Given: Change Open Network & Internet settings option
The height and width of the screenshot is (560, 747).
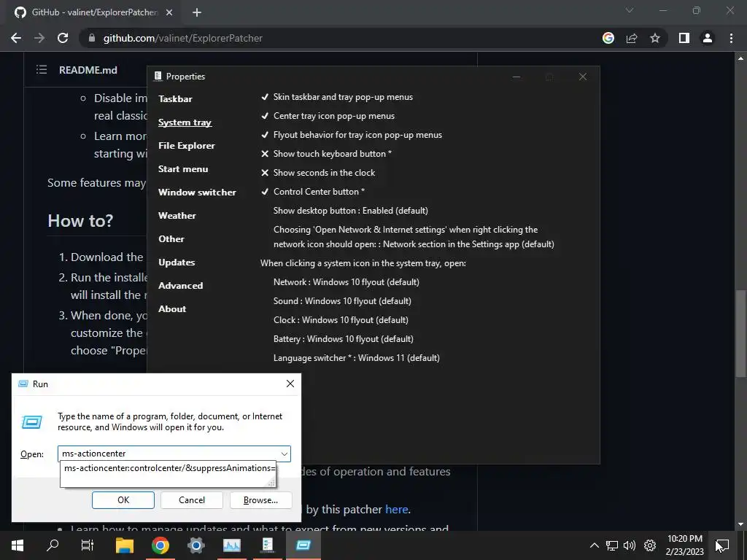Looking at the screenshot, I should [414, 237].
